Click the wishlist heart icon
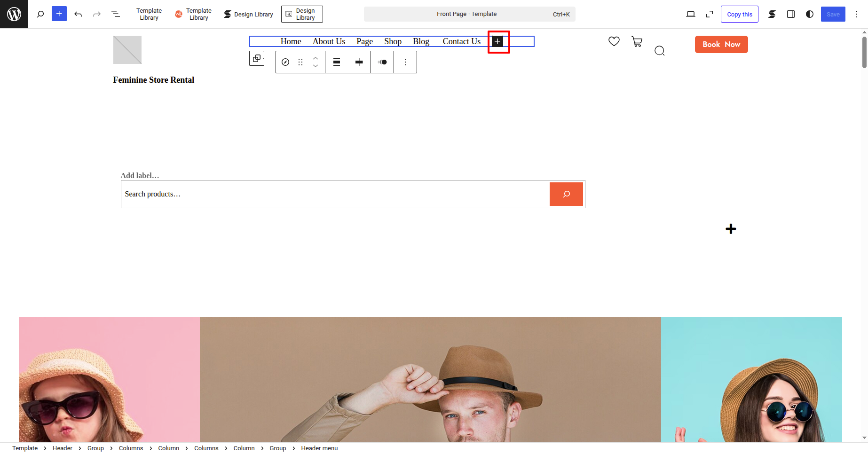 pos(614,41)
